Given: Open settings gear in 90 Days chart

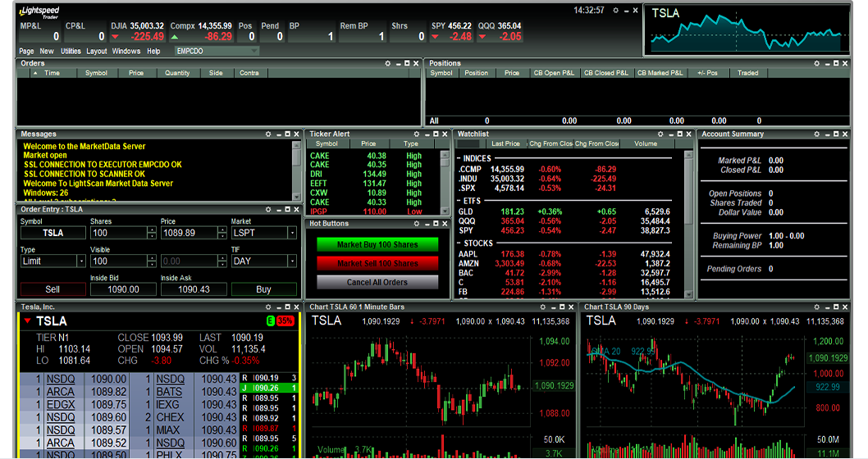Looking at the screenshot, I should (816, 307).
